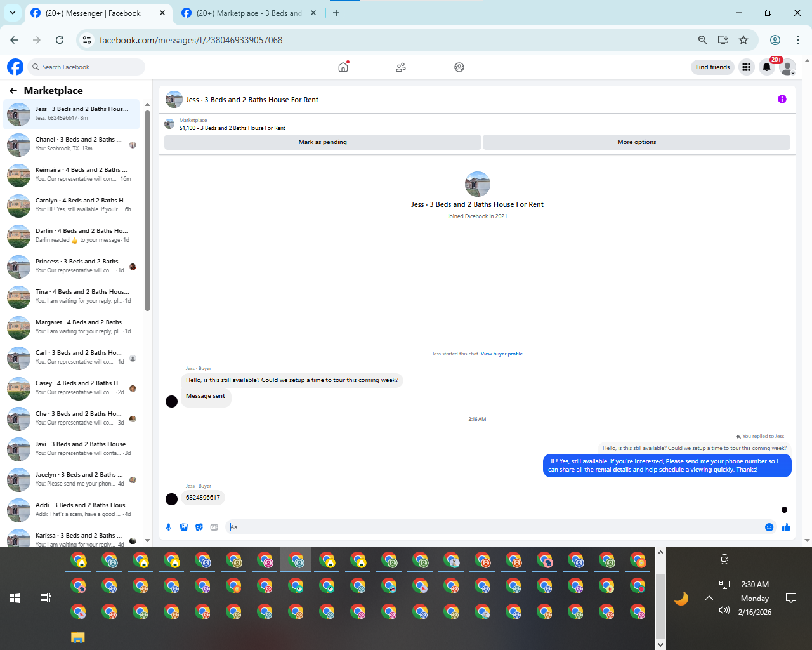Click the taskbar clock 2:30 AM

(755, 585)
